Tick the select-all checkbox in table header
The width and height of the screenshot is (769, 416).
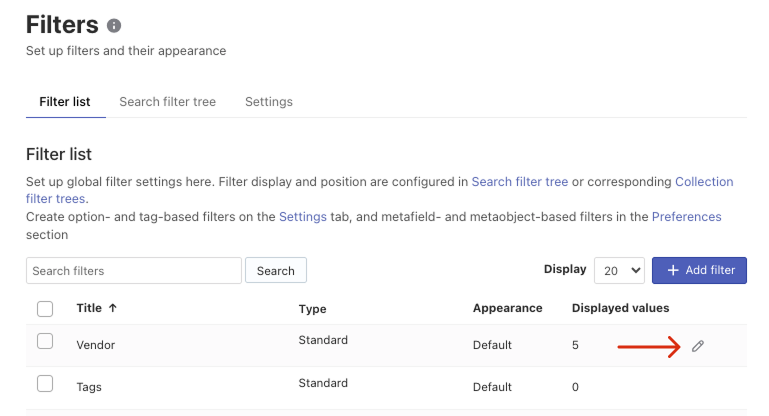(45, 309)
